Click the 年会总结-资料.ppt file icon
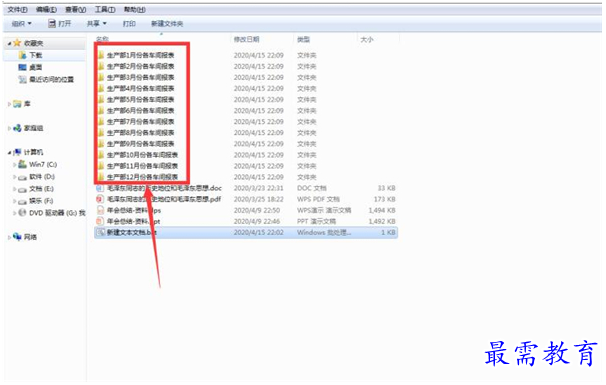 [x=100, y=221]
